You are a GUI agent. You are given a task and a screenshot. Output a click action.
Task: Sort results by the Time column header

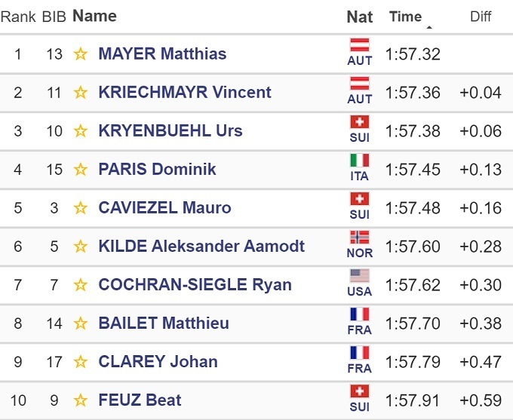405,16
